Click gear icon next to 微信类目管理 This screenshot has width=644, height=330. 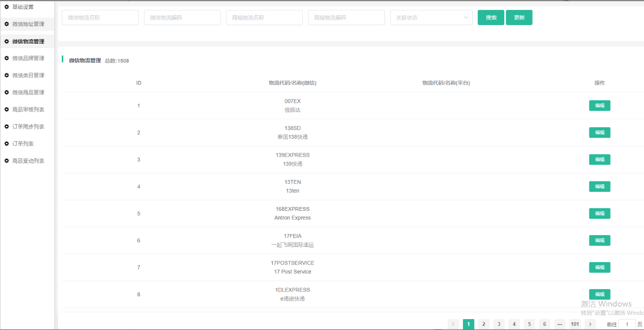coord(7,75)
